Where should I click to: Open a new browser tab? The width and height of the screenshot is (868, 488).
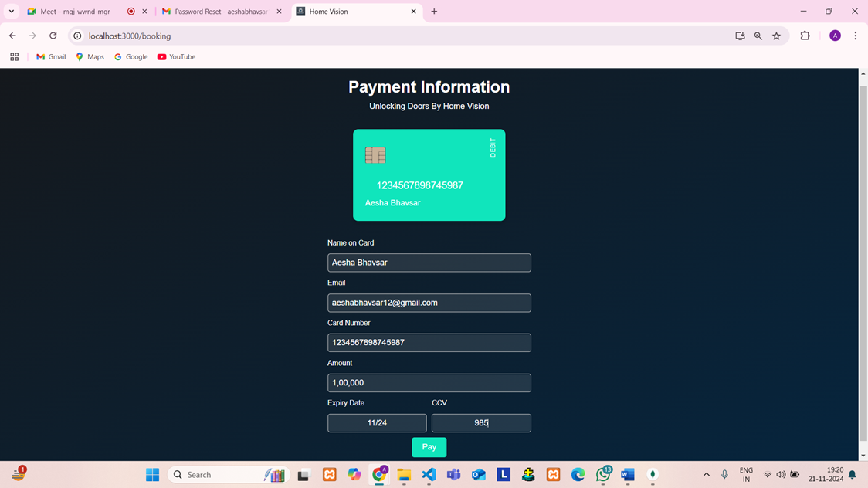click(x=434, y=12)
